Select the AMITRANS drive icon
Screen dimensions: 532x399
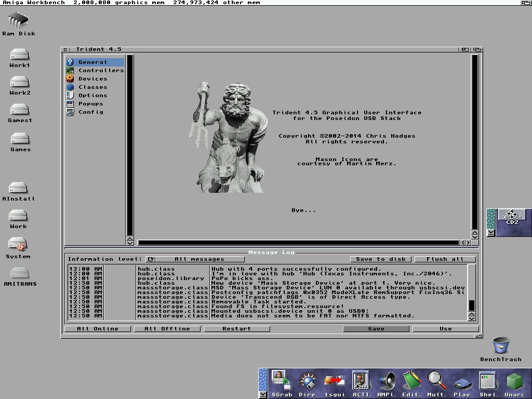click(20, 277)
